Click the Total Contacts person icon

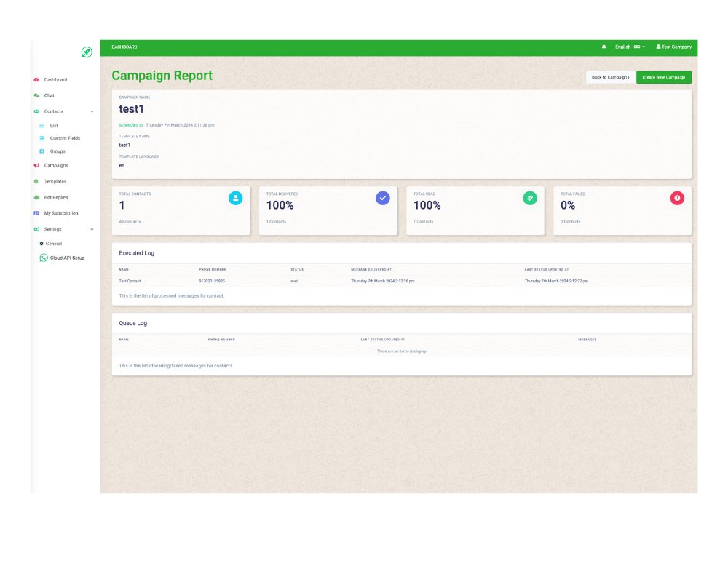pyautogui.click(x=235, y=198)
